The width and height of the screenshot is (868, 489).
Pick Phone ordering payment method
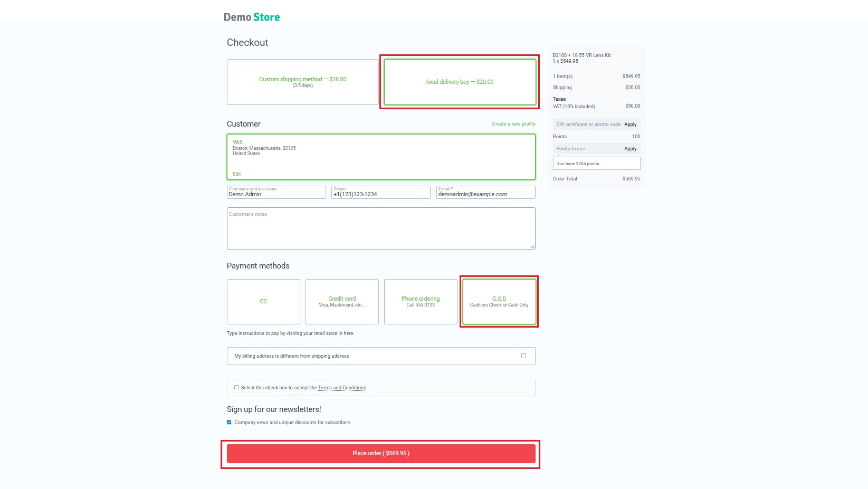click(421, 301)
